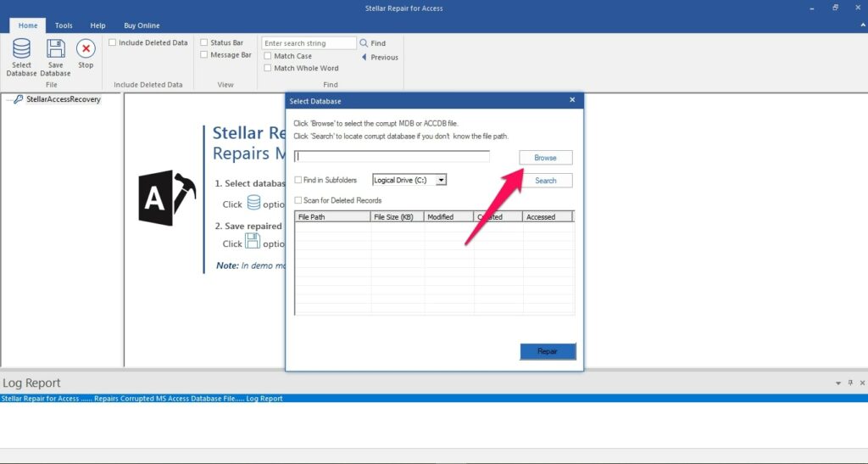Open the Help ribbon tab

tap(98, 25)
